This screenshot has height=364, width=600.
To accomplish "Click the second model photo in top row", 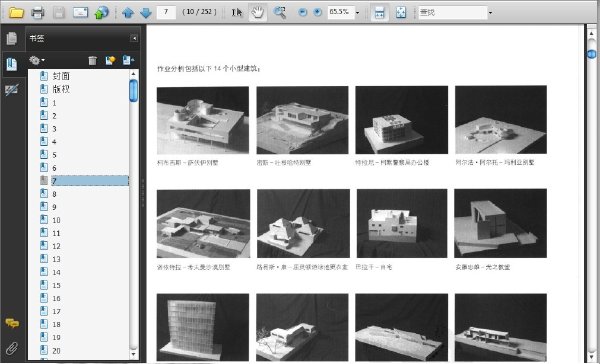I will (302, 120).
